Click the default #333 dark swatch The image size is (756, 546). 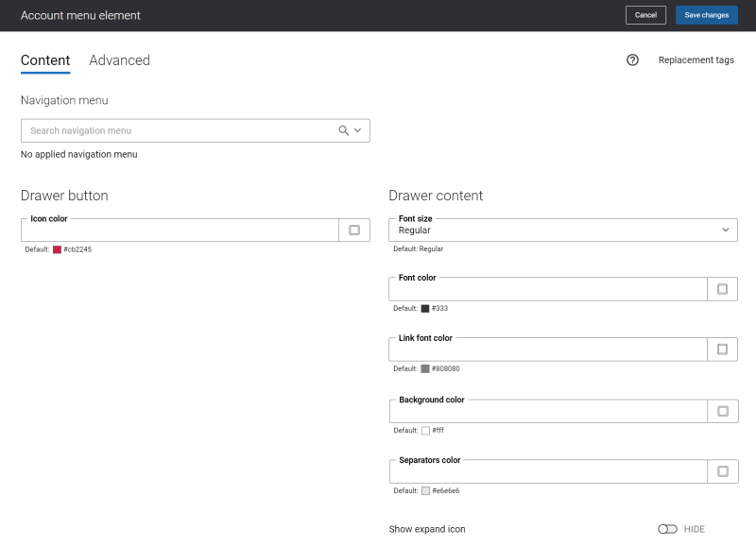424,308
